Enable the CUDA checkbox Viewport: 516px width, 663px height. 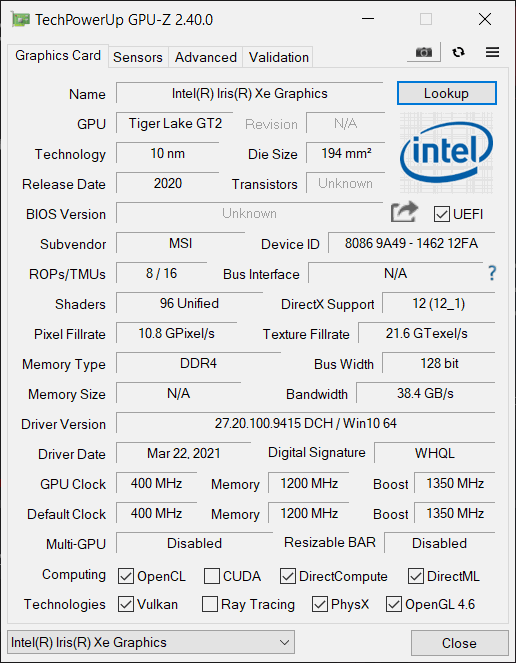(211, 576)
